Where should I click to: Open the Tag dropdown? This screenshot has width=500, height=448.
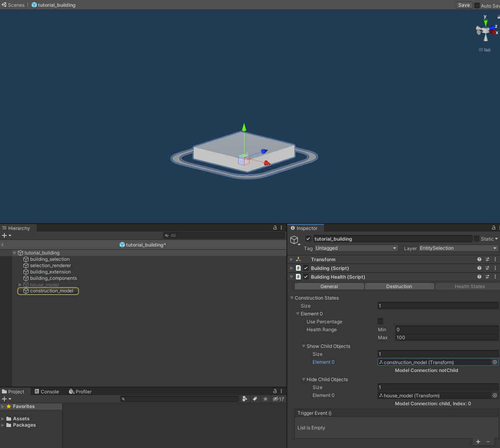[x=356, y=249]
